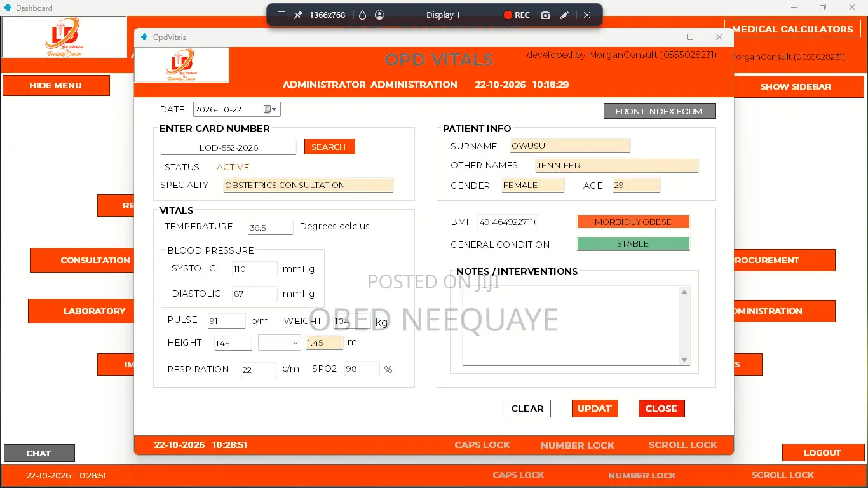Image resolution: width=868 pixels, height=488 pixels.
Task: Click the Display 1 selector
Action: pos(443,15)
